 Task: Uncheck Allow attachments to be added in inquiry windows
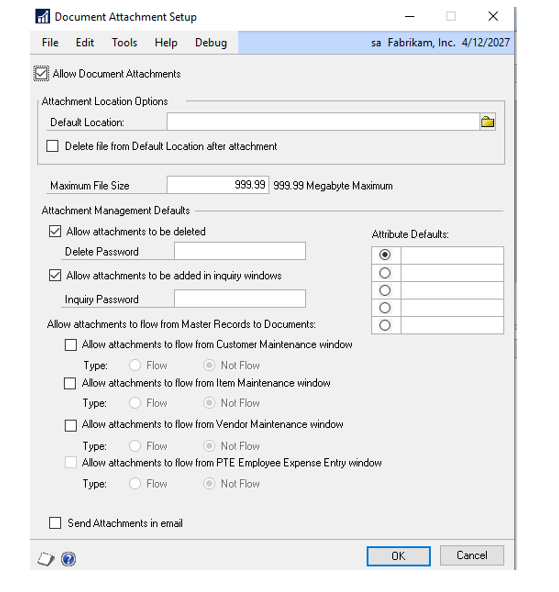pyautogui.click(x=55, y=275)
